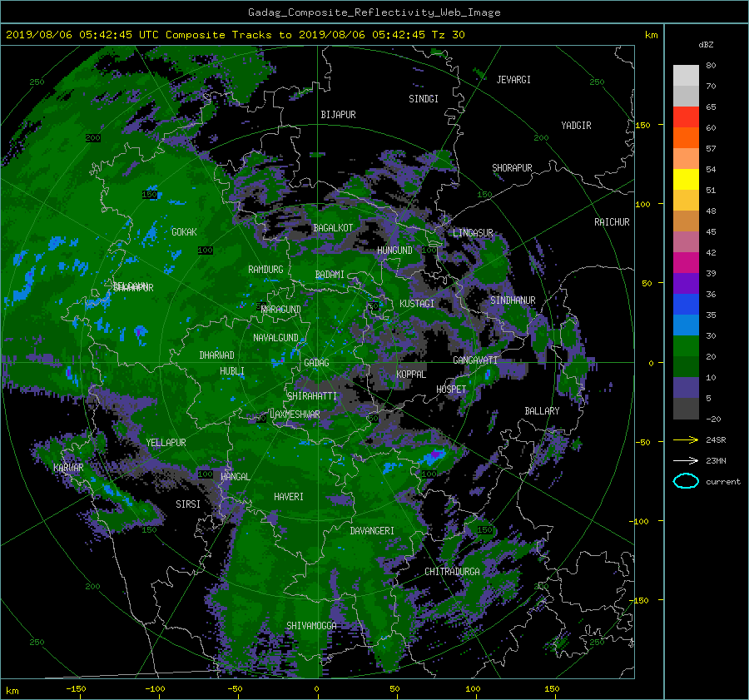This screenshot has height=700, width=749.
Task: Click the KUSTAGI city label
Action: [x=417, y=304]
